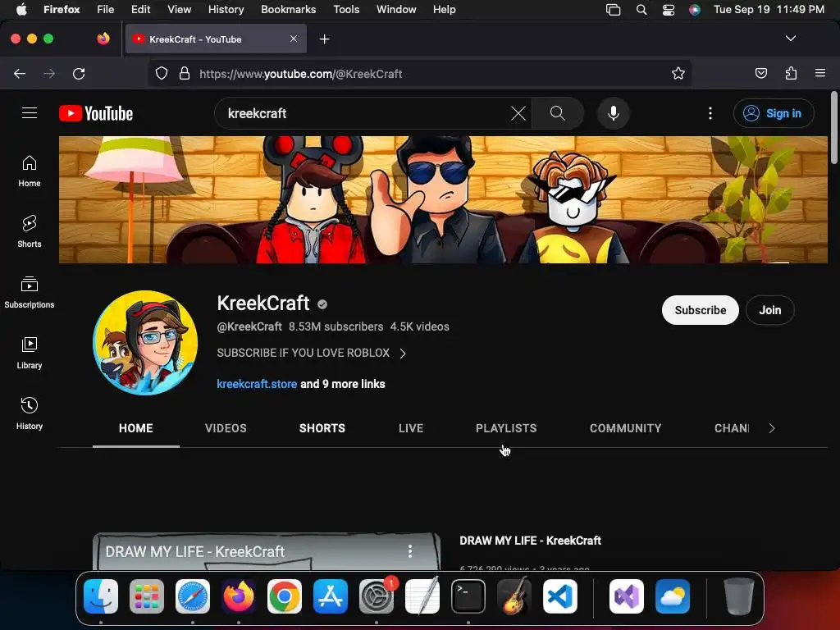This screenshot has width=840, height=630.
Task: Switch to SHORTS tab
Action: [x=322, y=428]
